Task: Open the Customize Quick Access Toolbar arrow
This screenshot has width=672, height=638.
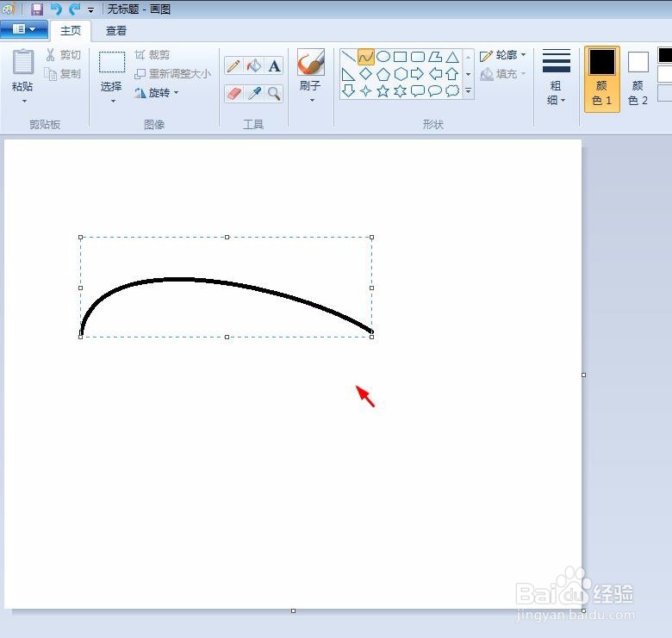Action: coord(90,9)
